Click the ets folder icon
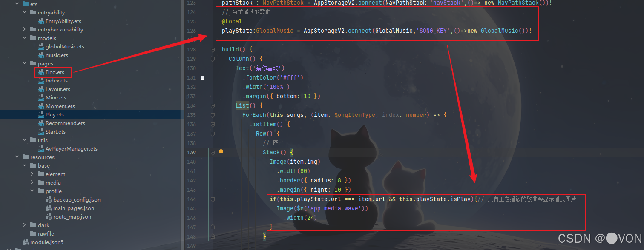The image size is (644, 250). (x=26, y=4)
